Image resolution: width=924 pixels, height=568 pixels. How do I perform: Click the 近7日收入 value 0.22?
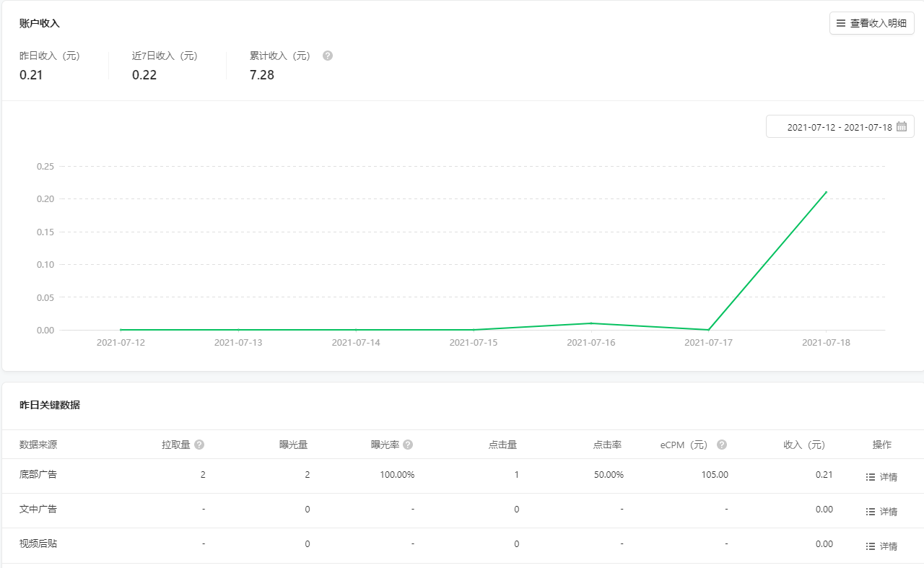click(x=144, y=75)
